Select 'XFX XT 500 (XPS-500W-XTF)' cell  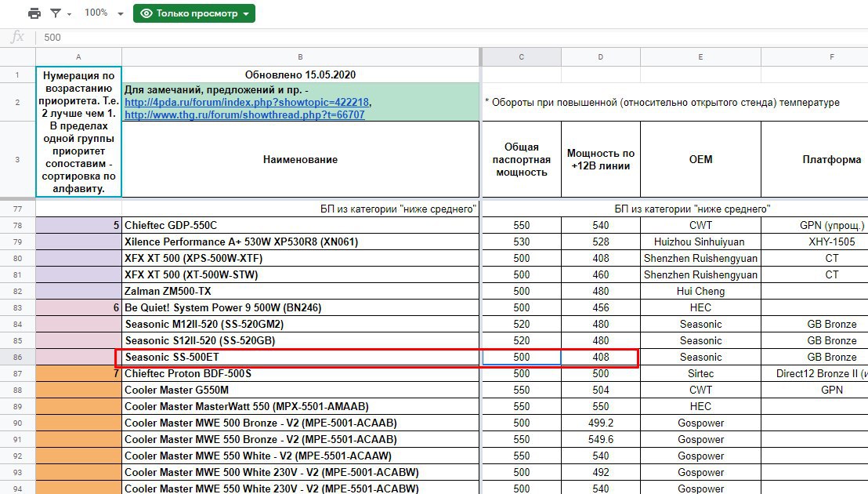point(301,258)
